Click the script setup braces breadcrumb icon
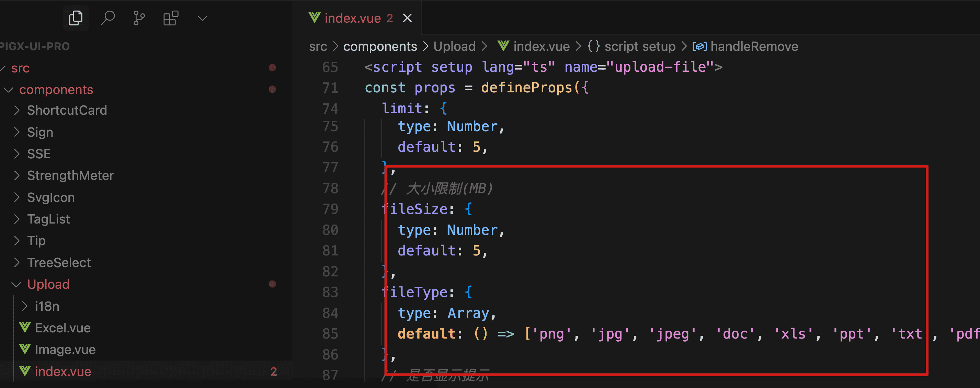Viewport: 980px width, 388px height. (593, 46)
